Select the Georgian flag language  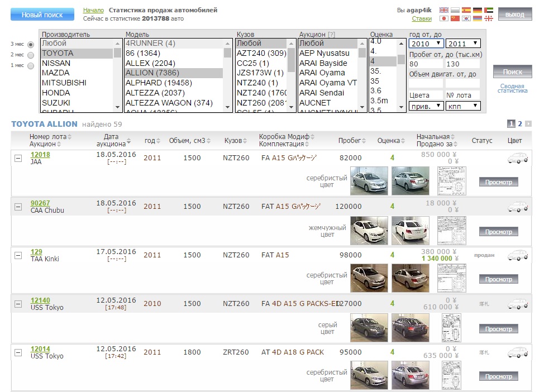pos(489,18)
